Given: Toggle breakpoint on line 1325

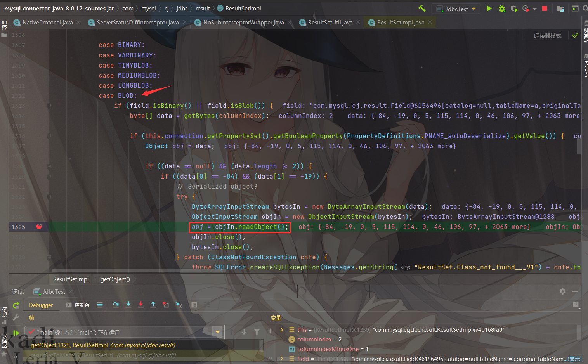Looking at the screenshot, I should (39, 226).
